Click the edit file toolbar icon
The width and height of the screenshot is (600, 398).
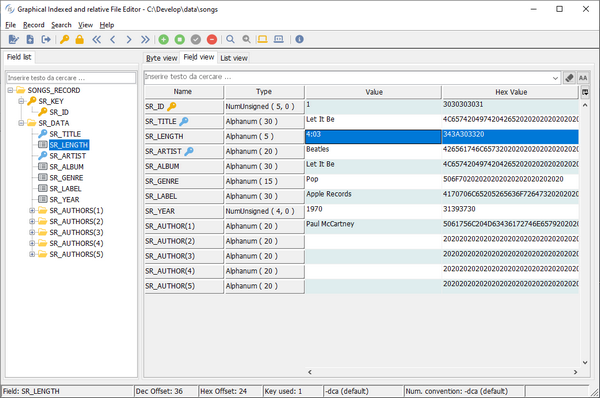click(x=13, y=39)
